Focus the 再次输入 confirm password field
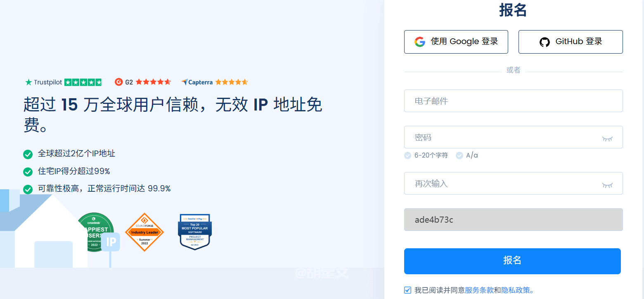The width and height of the screenshot is (644, 299). point(500,184)
